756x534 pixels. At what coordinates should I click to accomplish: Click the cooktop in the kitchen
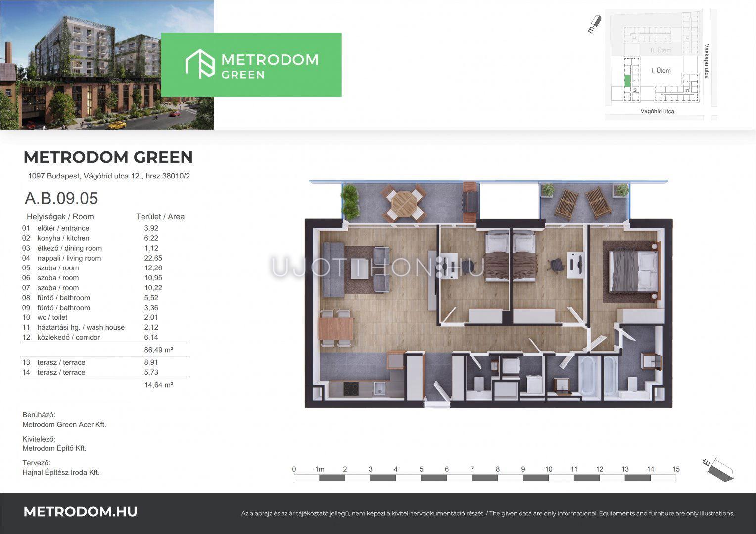(351, 389)
